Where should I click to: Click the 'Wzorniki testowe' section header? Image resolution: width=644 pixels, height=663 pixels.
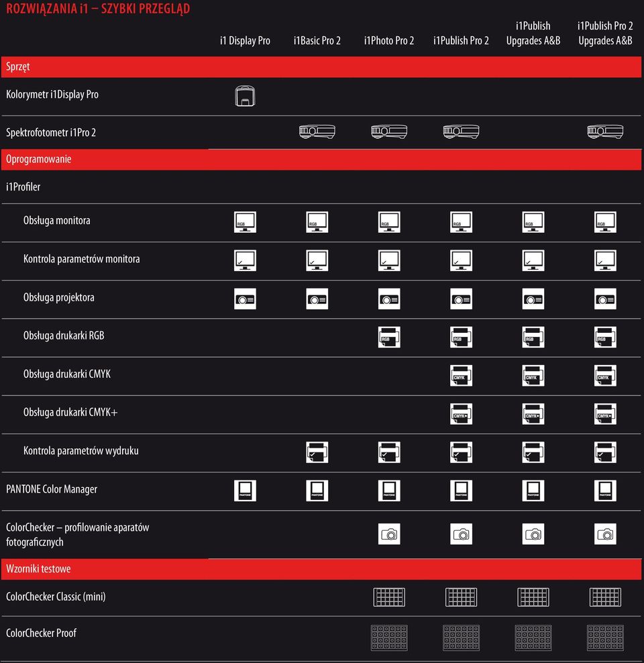click(x=321, y=569)
